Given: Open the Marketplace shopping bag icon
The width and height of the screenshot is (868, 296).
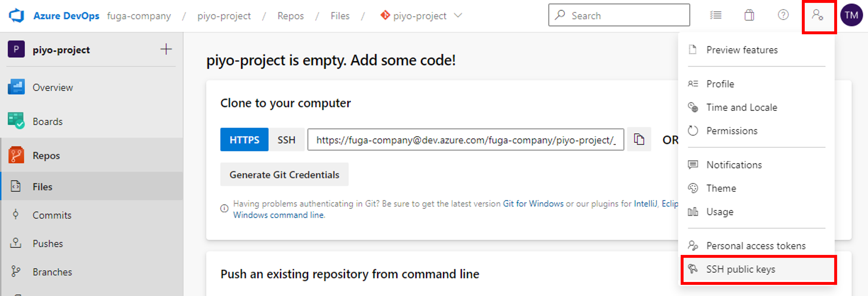Looking at the screenshot, I should pyautogui.click(x=749, y=15).
